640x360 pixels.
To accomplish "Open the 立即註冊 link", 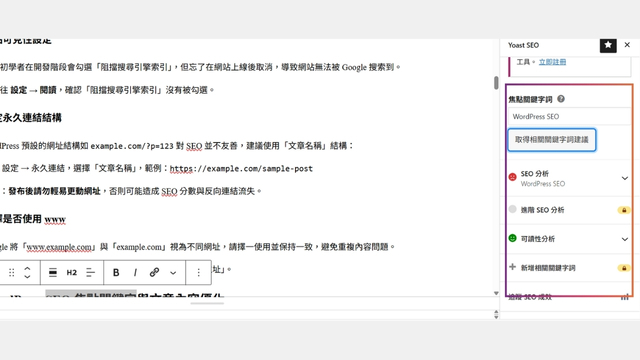I will (552, 62).
